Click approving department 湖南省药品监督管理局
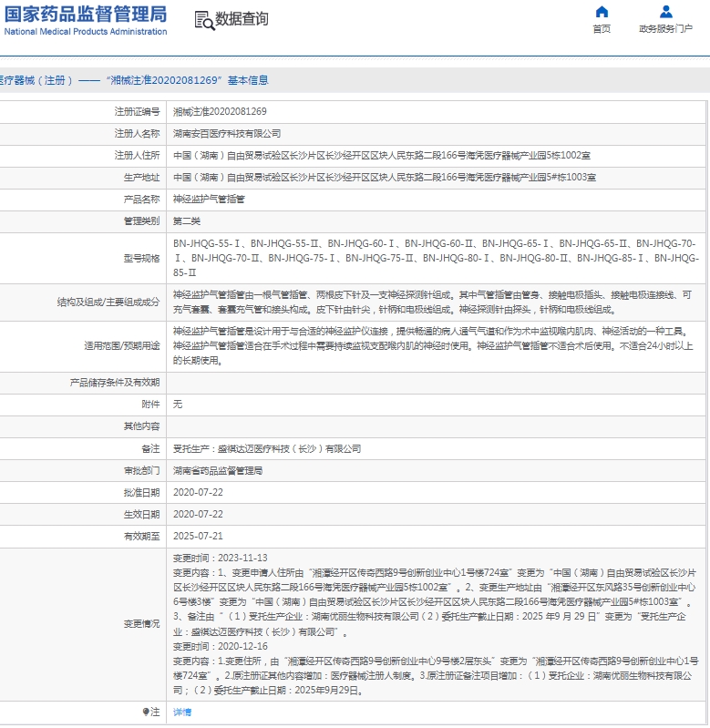The width and height of the screenshot is (710, 728). pyautogui.click(x=218, y=471)
